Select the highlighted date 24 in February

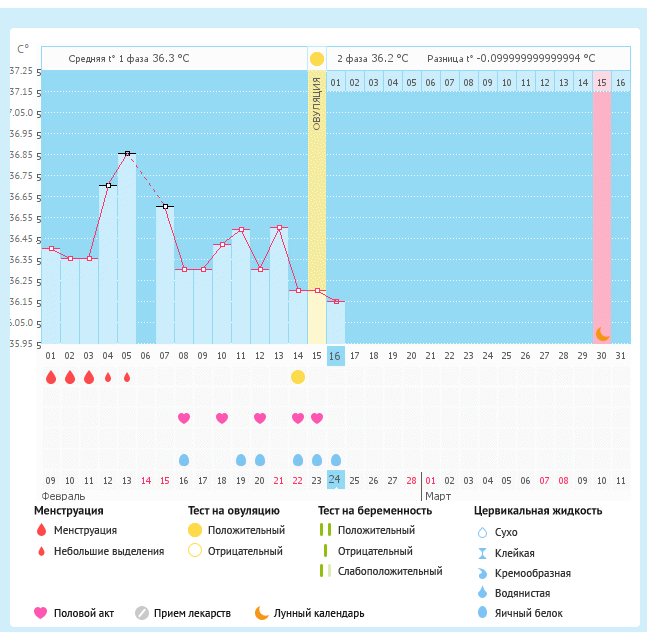336,480
